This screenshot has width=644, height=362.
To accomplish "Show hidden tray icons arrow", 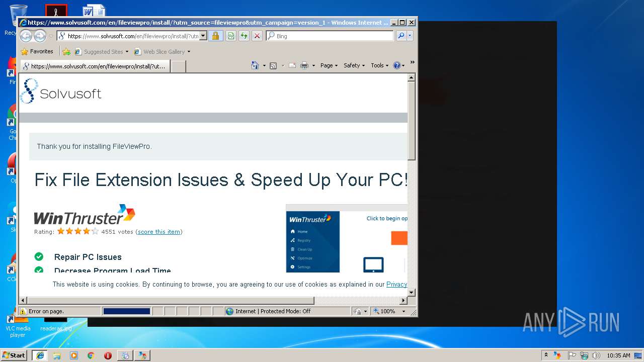I will click(x=546, y=355).
